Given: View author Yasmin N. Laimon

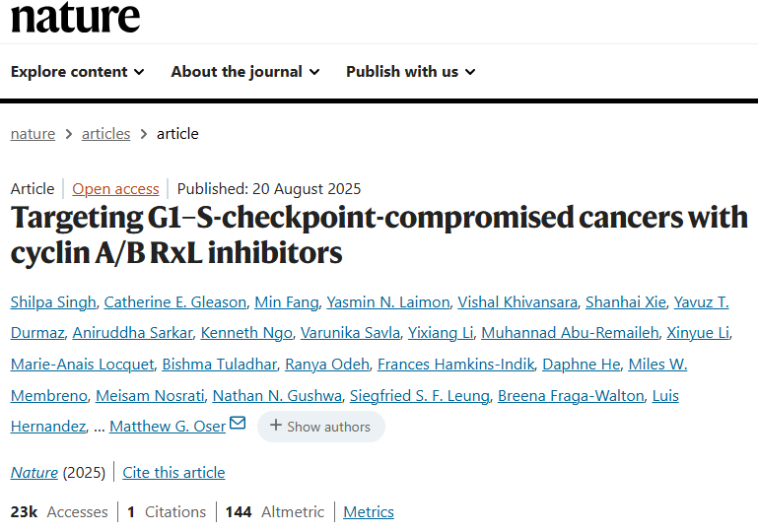Looking at the screenshot, I should point(387,301).
